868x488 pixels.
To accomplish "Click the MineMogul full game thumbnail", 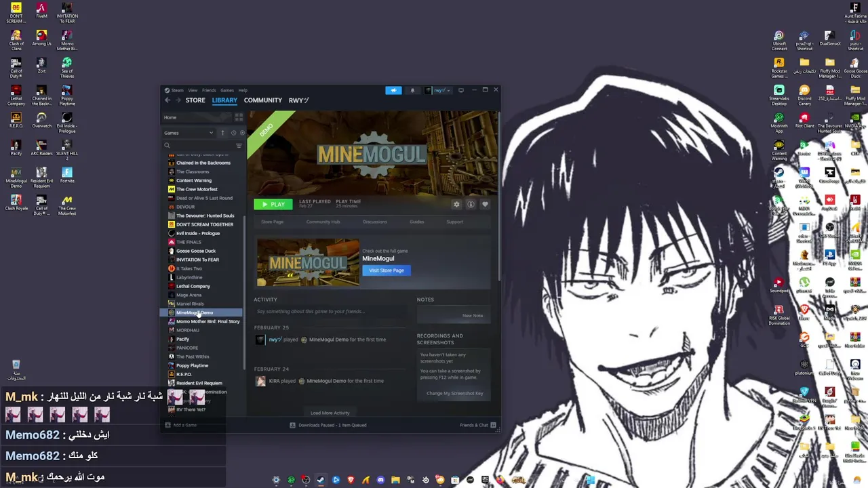I will (308, 262).
